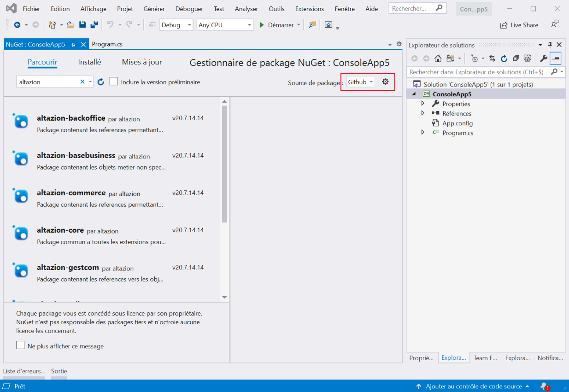The image size is (569, 392).
Task: Click the Visual Studio feedback icon
Action: click(555, 24)
